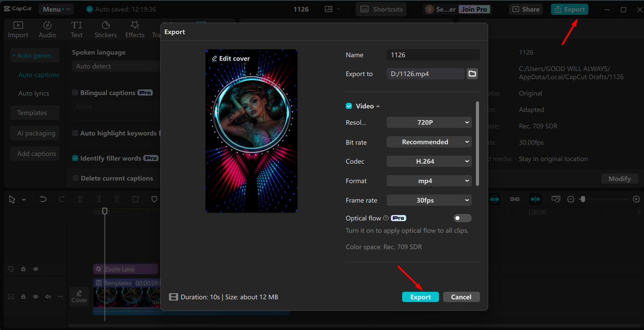Mute the Templates video track

coord(48,297)
